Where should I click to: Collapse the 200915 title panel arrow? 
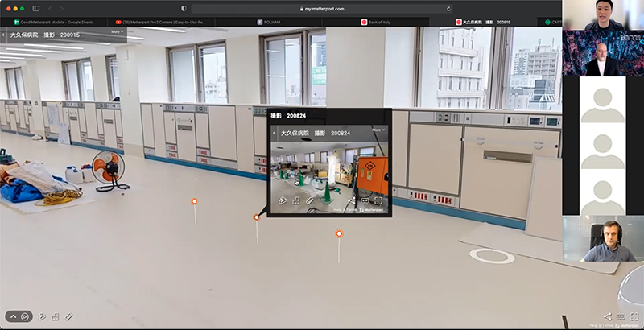pyautogui.click(x=4, y=35)
